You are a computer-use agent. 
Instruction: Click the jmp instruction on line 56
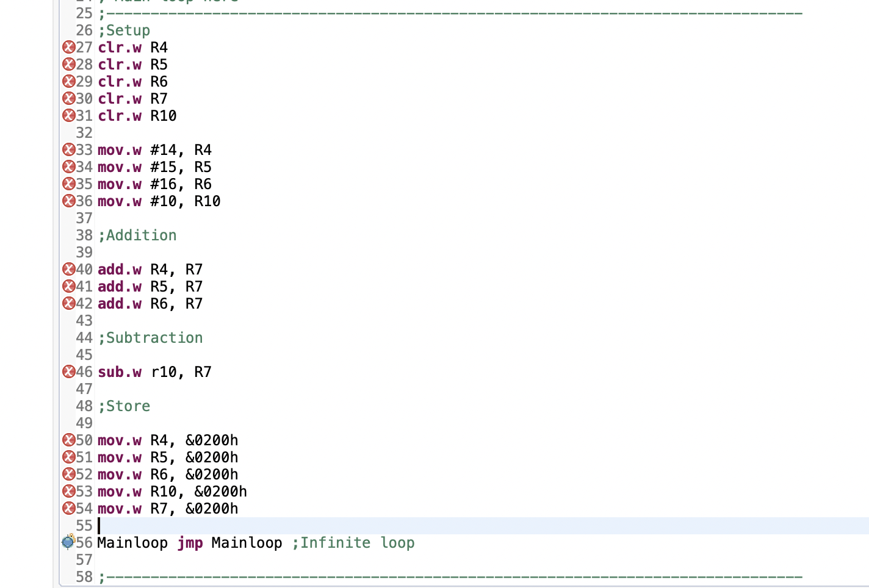coord(190,542)
